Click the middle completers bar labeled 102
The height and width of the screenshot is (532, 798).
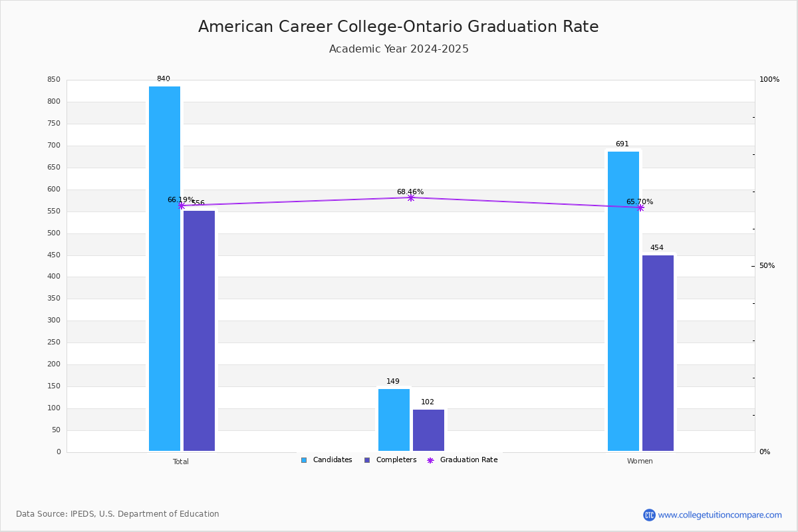click(428, 430)
